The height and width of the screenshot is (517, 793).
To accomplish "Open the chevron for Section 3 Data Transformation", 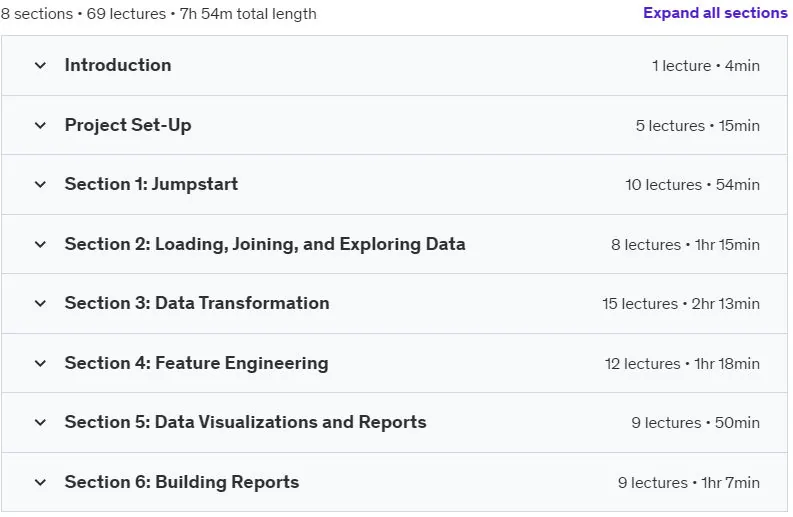I will (x=40, y=304).
